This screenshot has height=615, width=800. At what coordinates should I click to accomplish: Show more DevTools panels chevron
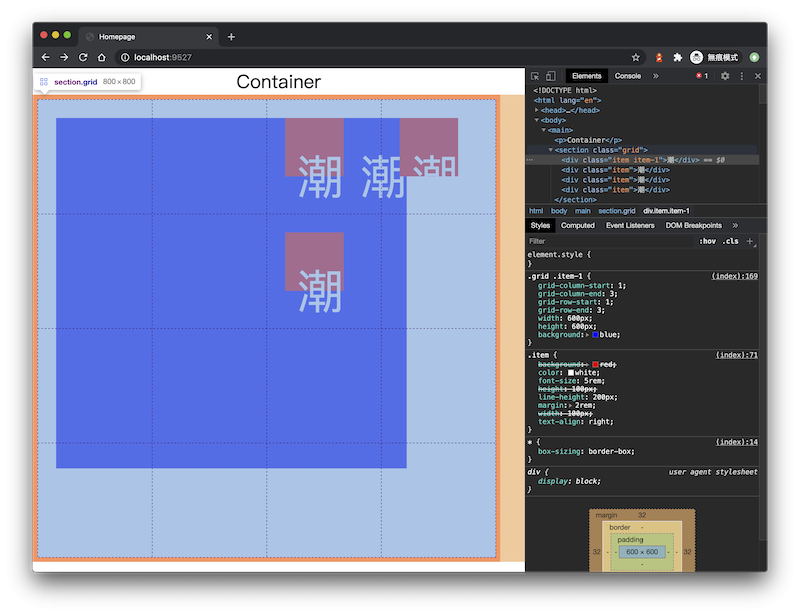(x=656, y=76)
